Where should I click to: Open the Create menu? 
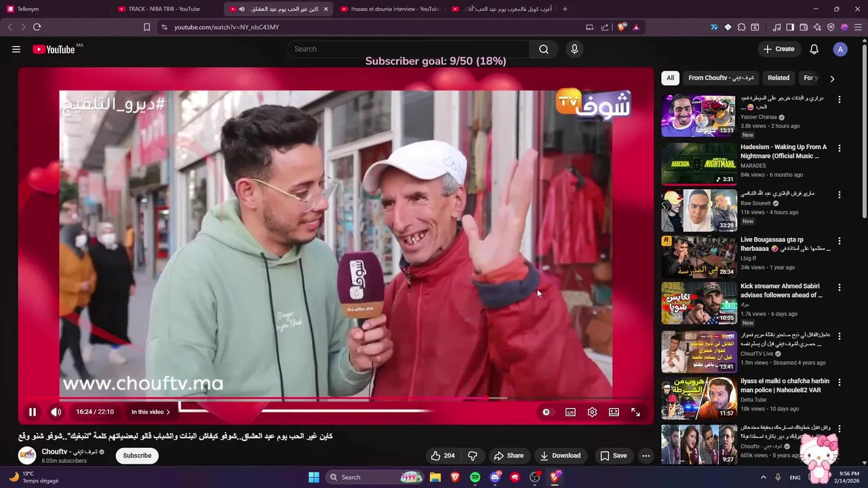point(778,49)
